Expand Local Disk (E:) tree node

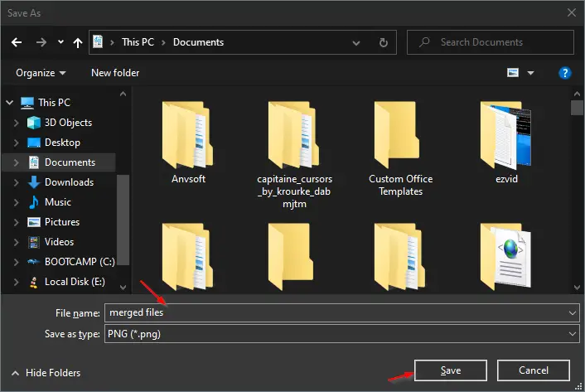click(x=16, y=282)
